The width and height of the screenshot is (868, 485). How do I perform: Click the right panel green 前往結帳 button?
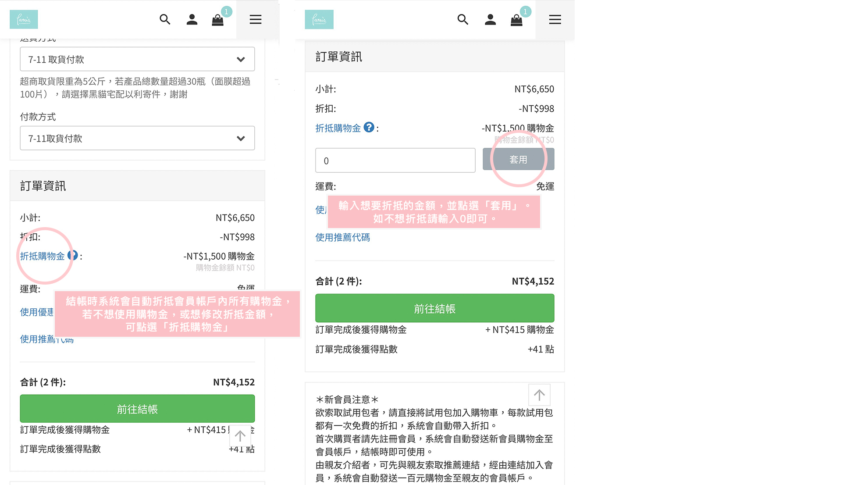[434, 308]
